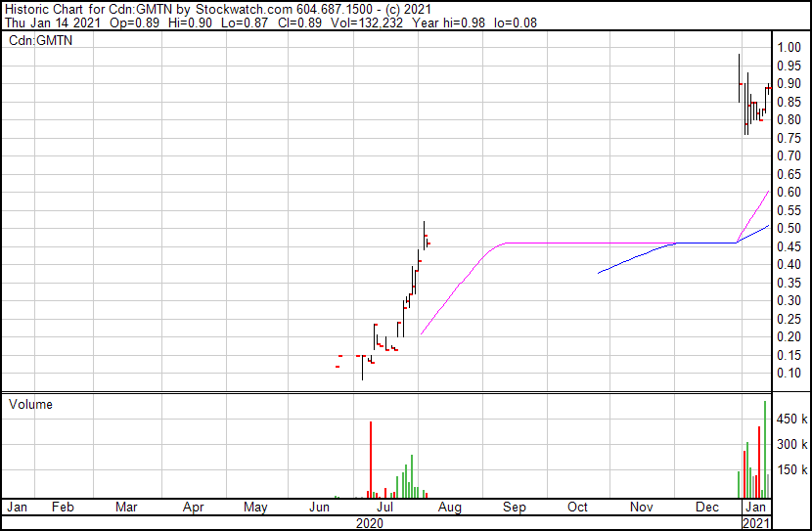Click the 'Sep' month label

pyautogui.click(x=515, y=508)
